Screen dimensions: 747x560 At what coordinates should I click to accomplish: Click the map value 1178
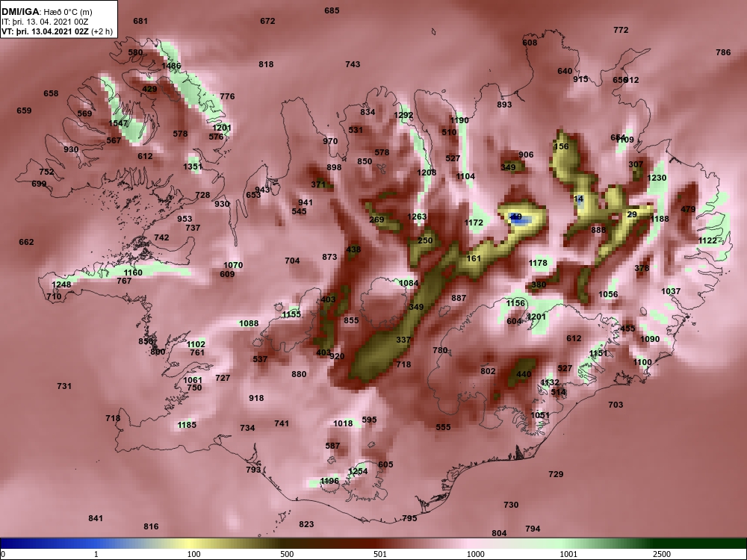coord(538,263)
